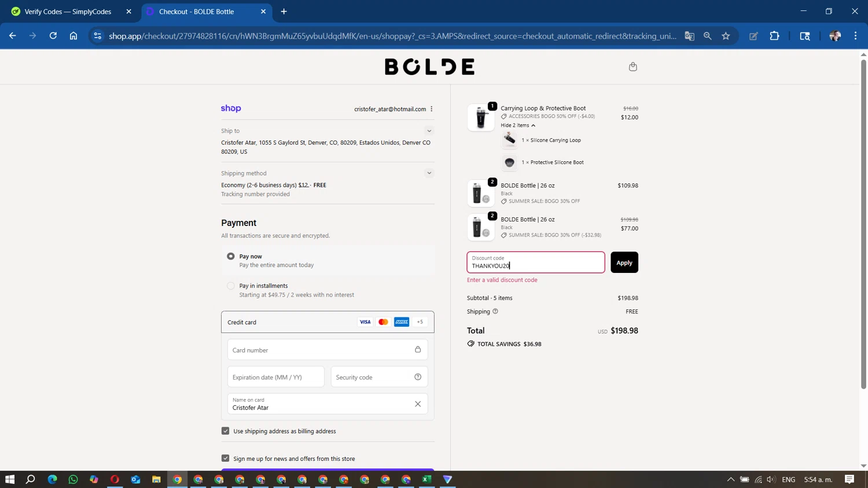Click the Discount code input field
This screenshot has height=488, width=868.
[536, 263]
